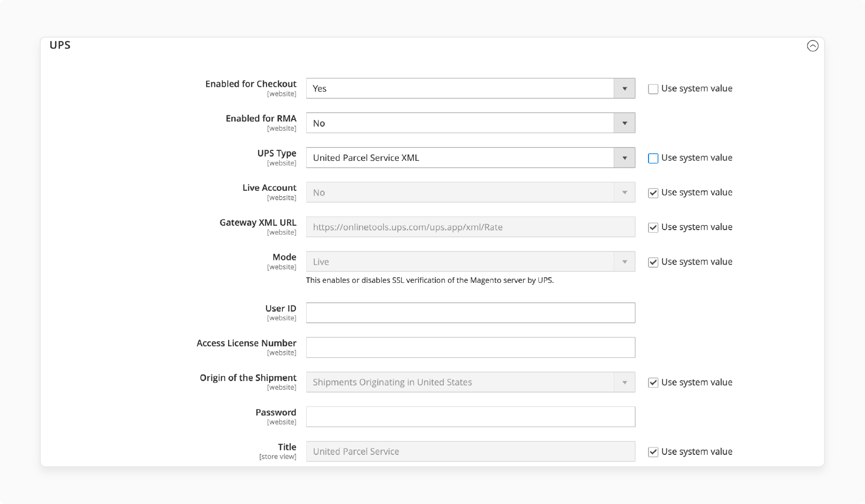Uncheck Use system value for Live Account

pyautogui.click(x=653, y=193)
